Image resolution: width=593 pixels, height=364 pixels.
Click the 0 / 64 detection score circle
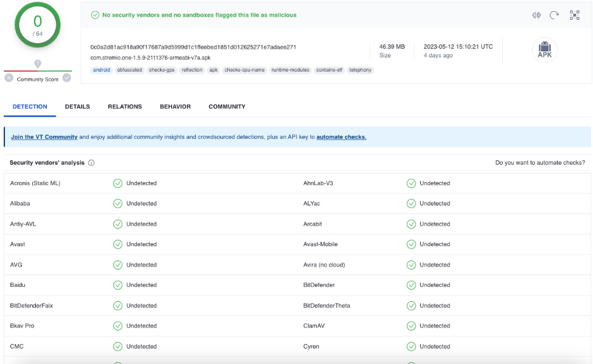click(x=38, y=25)
